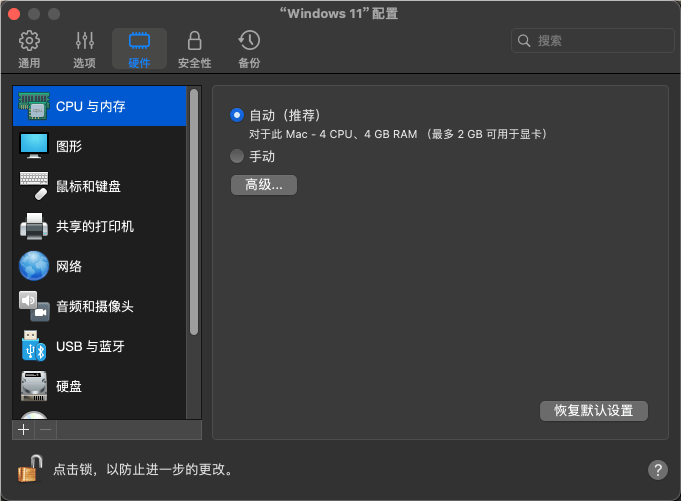The width and height of the screenshot is (681, 501).
Task: Select the 自动（推荐）radio option
Action: click(x=237, y=115)
